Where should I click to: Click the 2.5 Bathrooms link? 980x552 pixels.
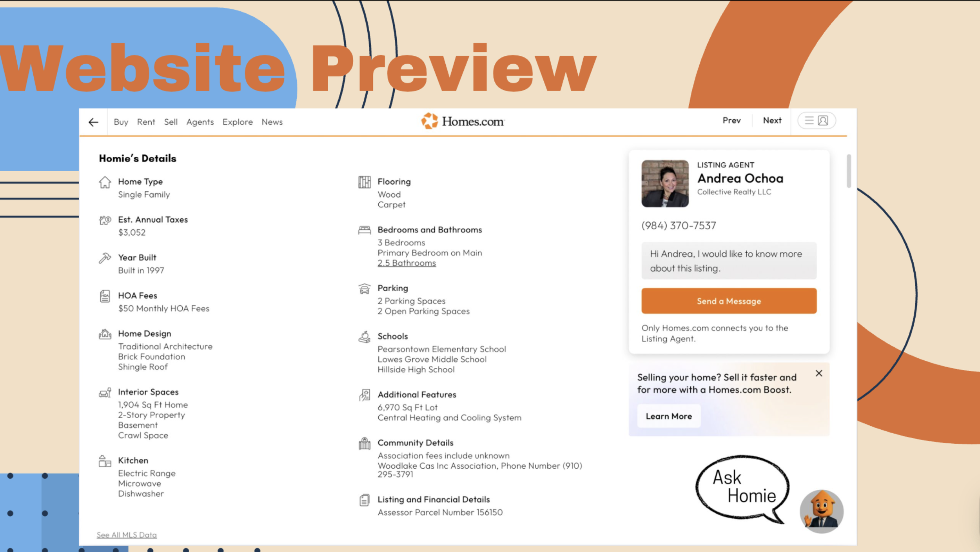[407, 263]
